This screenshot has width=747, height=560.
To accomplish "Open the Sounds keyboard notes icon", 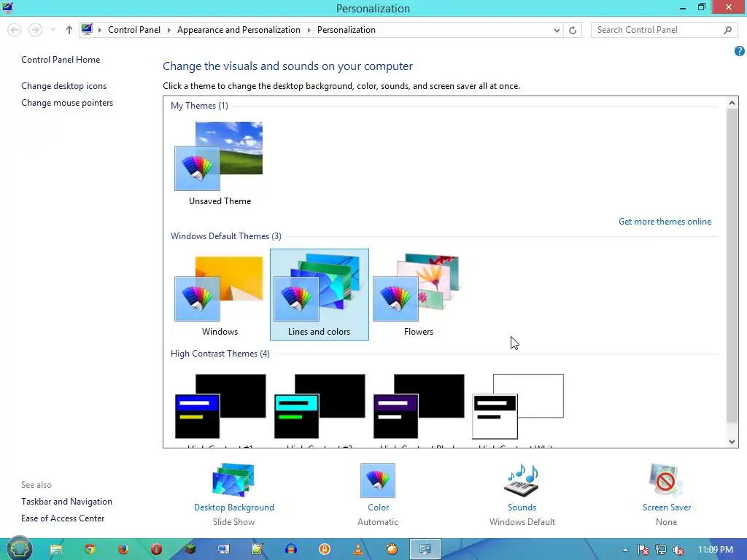I will (522, 480).
